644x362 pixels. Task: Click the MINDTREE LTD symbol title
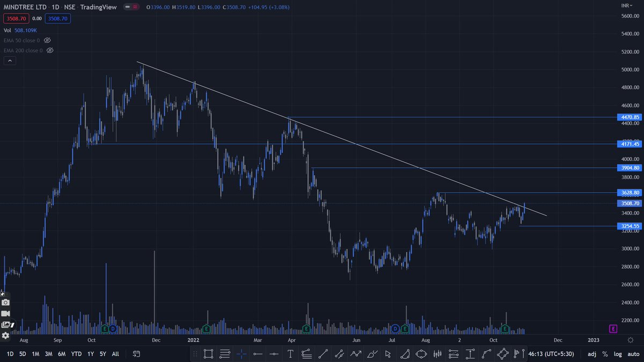tap(25, 8)
